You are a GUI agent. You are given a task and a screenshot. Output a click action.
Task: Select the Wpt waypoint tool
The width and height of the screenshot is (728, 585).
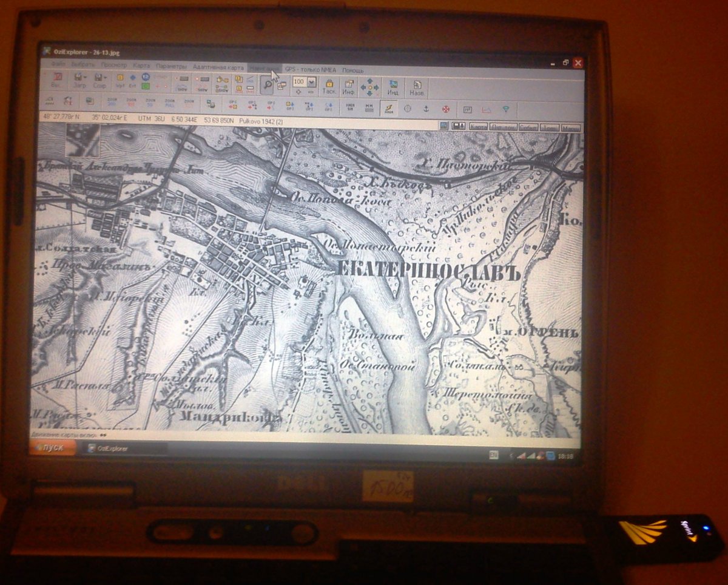click(x=120, y=81)
